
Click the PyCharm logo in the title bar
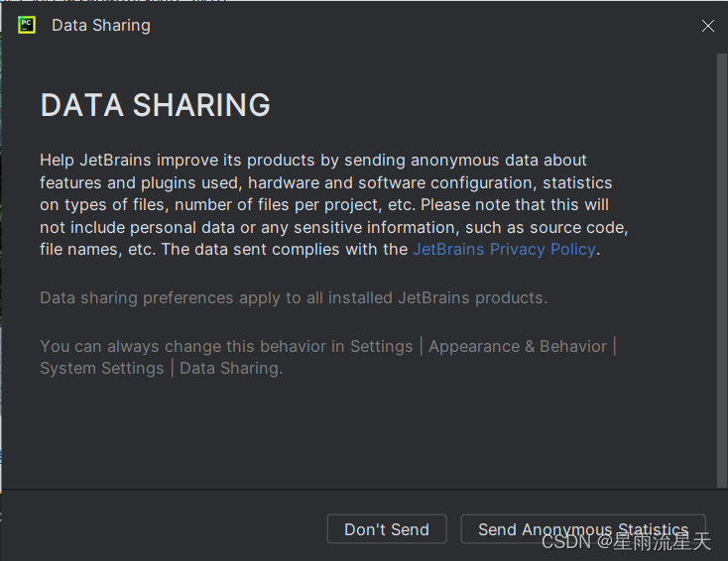point(27,25)
